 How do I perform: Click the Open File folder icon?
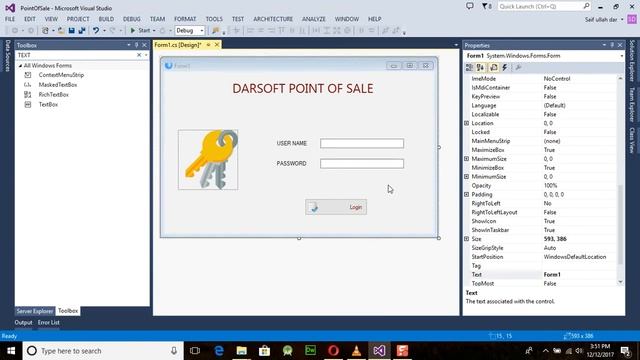61,31
